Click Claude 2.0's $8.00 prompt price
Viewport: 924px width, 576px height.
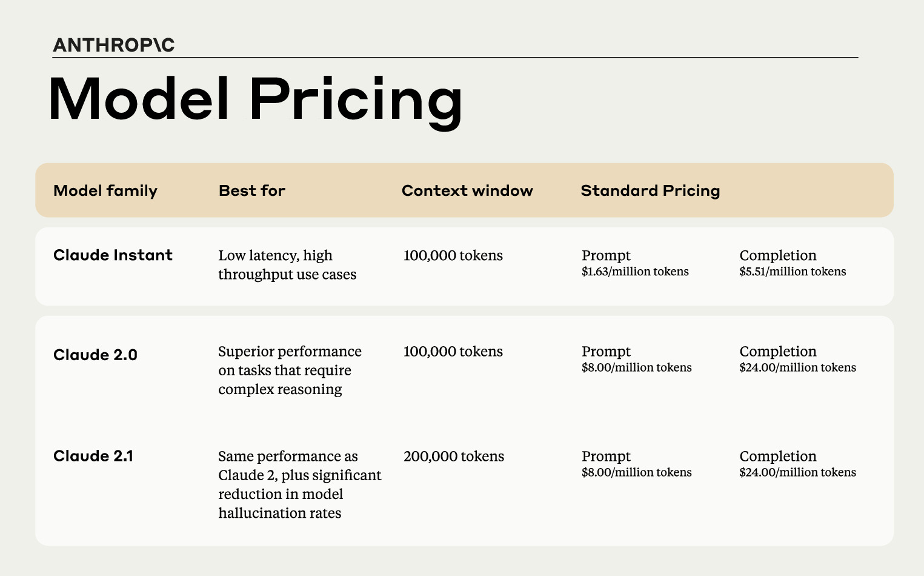636,367
